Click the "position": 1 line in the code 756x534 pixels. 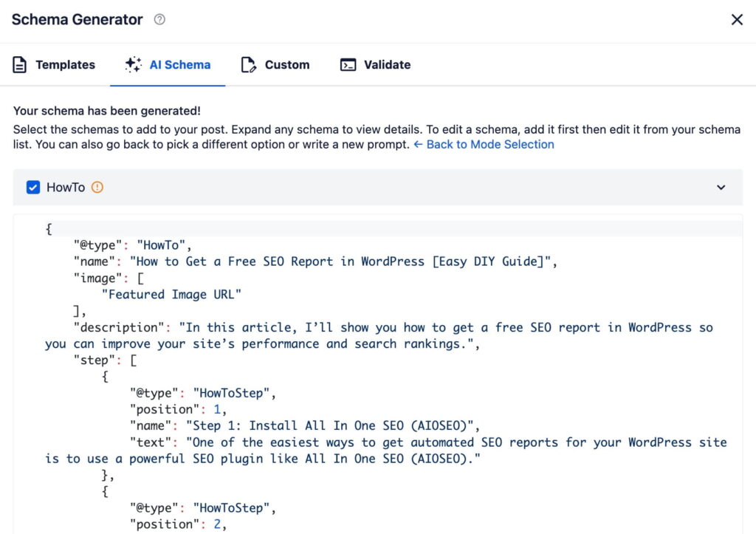coord(178,409)
